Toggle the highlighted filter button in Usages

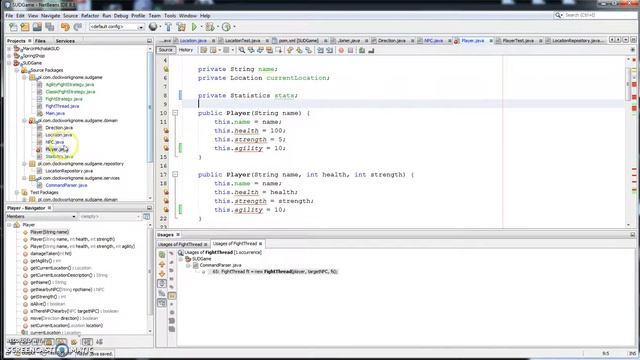tap(172, 296)
